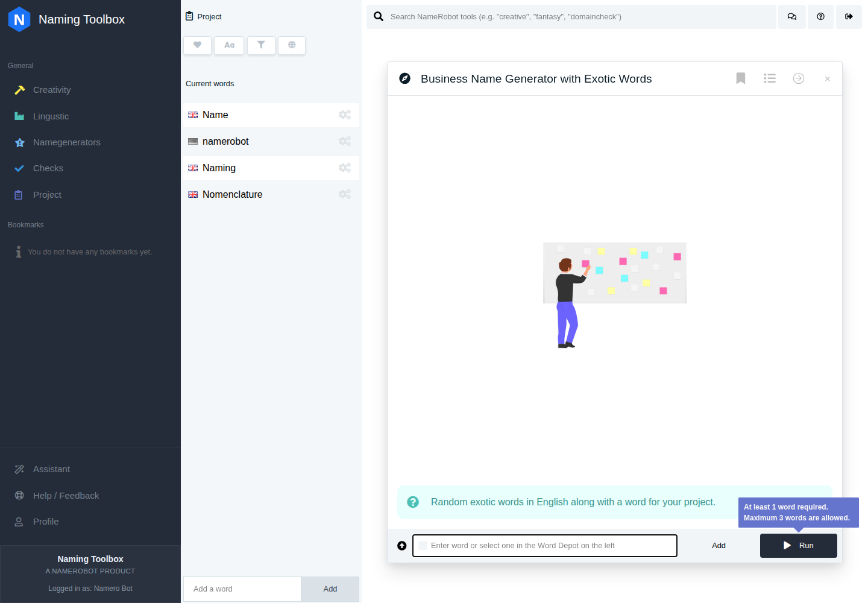This screenshot has height=603, width=868.
Task: Click the logout icon in top bar
Action: tap(849, 17)
